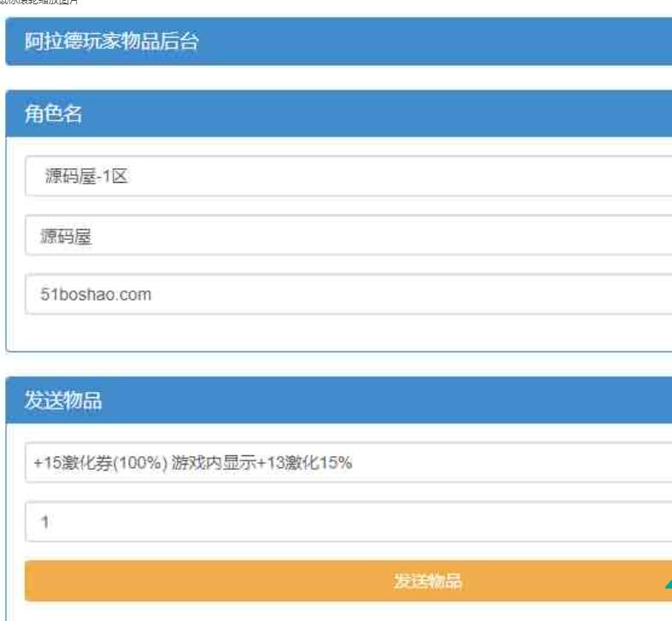Click the 角色名 label text
The width and height of the screenshot is (672, 621).
pyautogui.click(x=53, y=114)
